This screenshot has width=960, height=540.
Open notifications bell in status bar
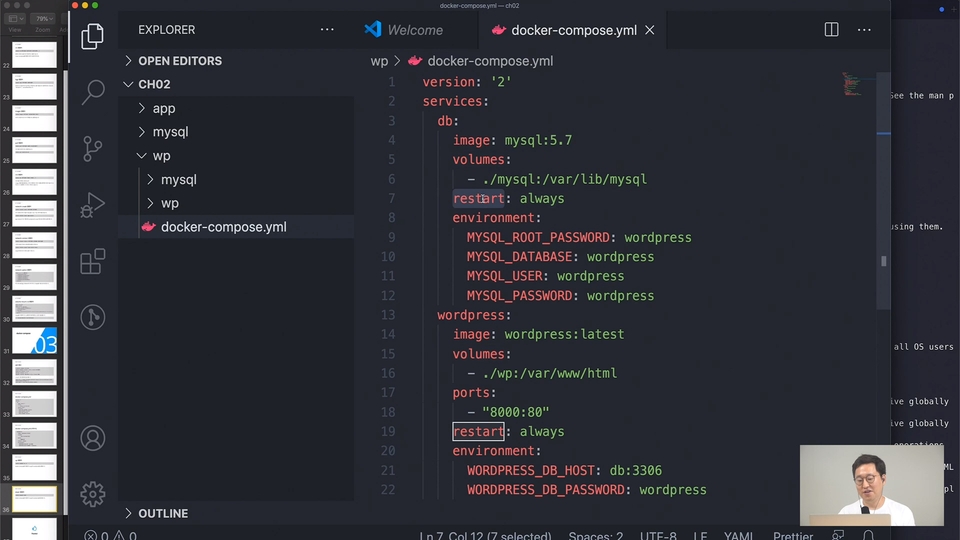tap(868, 535)
